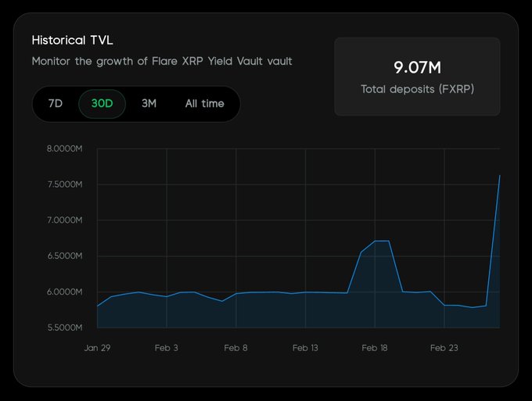Click the Feb 3 x-axis label
532x401 pixels.
[166, 349]
